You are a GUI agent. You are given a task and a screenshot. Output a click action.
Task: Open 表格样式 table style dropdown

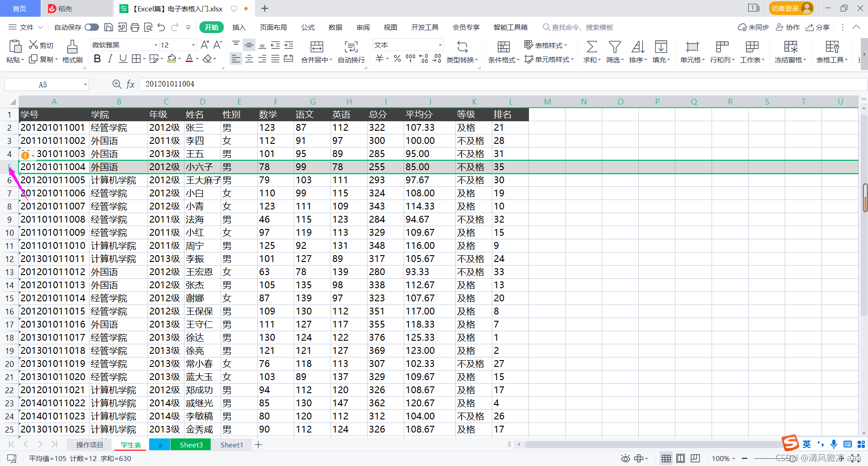545,45
